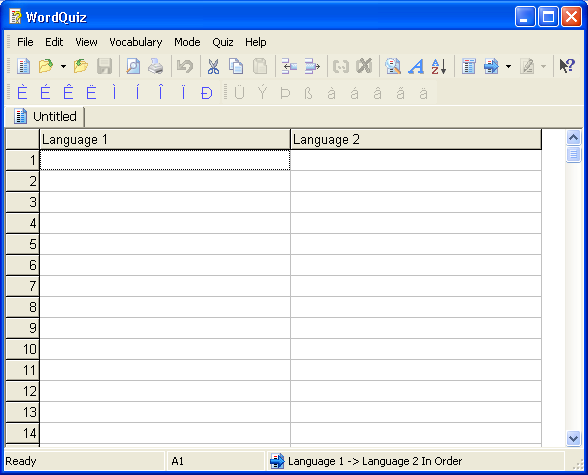Insert the Đ special character

click(206, 92)
